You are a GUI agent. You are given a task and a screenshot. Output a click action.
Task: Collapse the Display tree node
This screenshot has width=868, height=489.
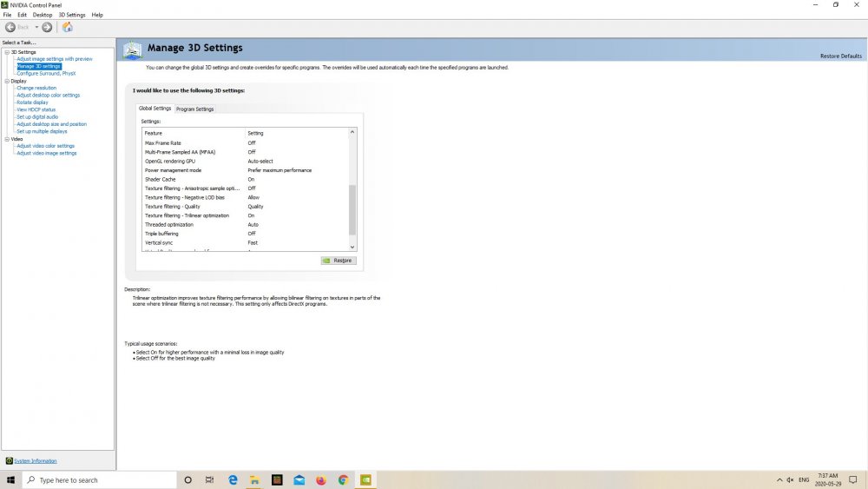pos(7,81)
